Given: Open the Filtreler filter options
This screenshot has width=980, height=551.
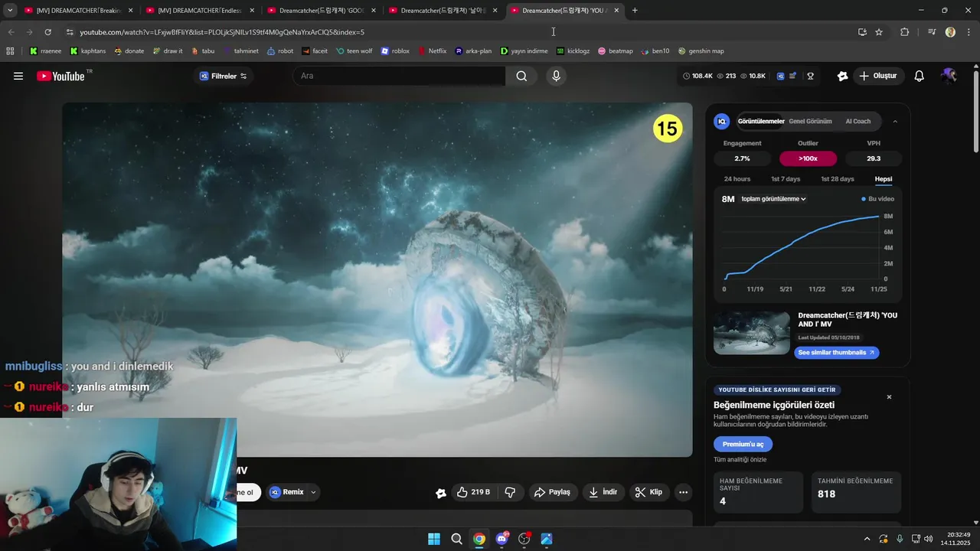Looking at the screenshot, I should coord(224,76).
